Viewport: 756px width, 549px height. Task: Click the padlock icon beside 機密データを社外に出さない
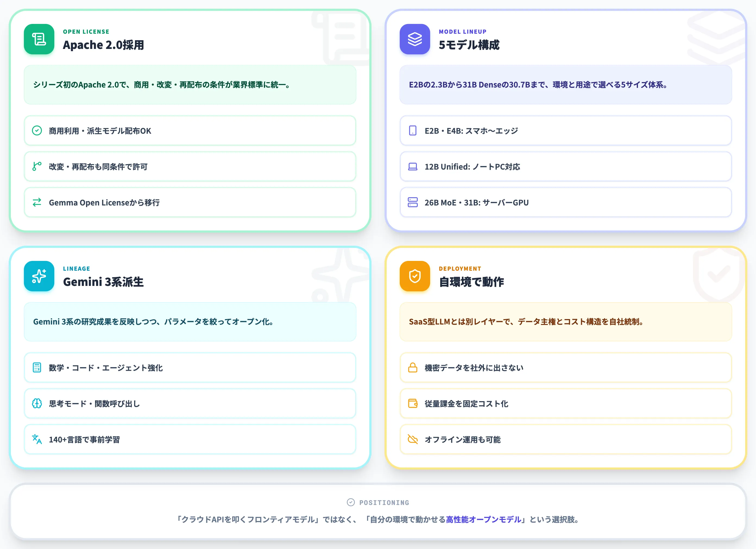[413, 367]
